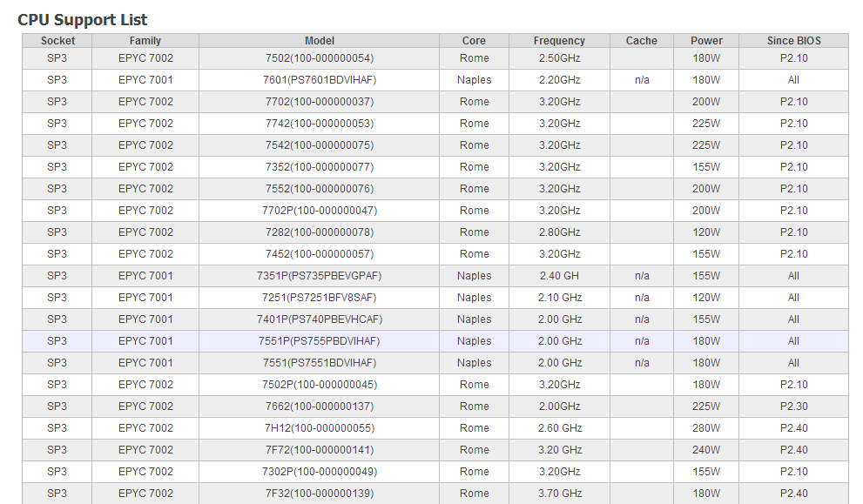Screen dimensions: 863x504
Task: Click the 2.60 GHz frequency value
Action: click(x=560, y=428)
